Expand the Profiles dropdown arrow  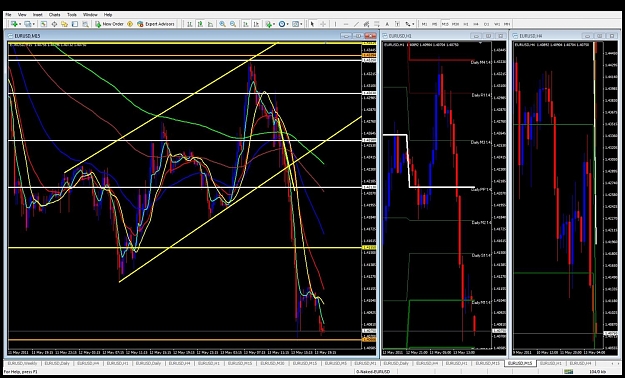(33, 24)
